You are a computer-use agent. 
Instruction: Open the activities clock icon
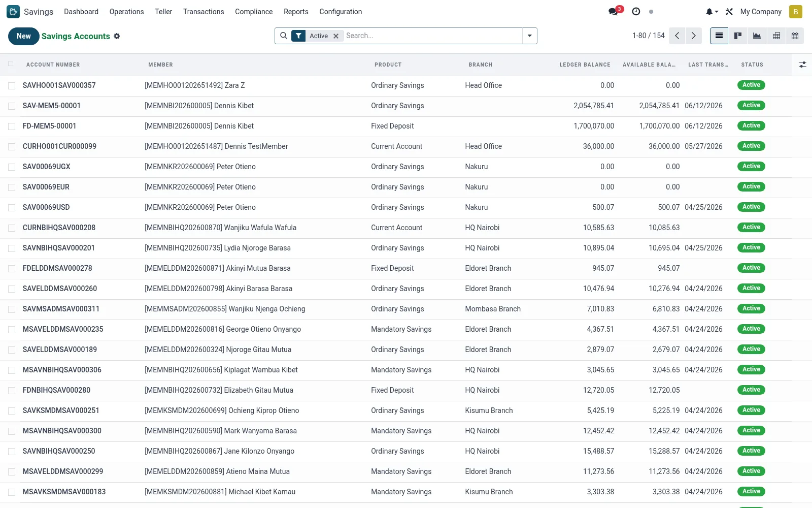pyautogui.click(x=636, y=11)
